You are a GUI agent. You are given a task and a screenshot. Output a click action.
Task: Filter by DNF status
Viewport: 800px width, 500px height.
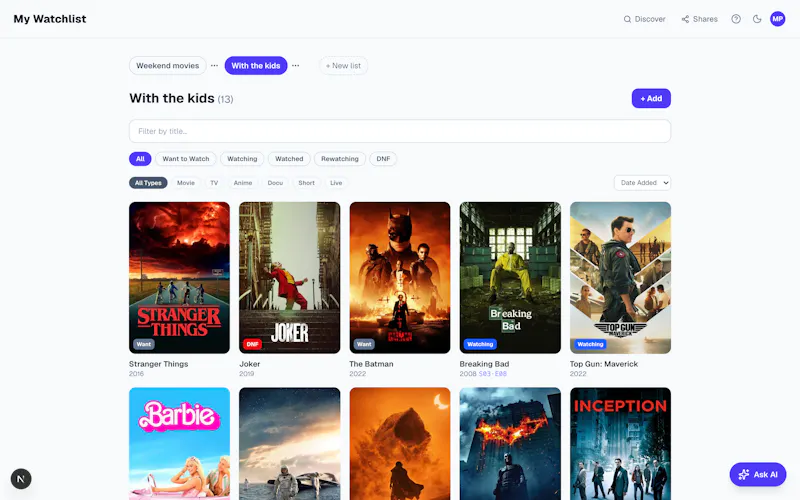pos(383,159)
